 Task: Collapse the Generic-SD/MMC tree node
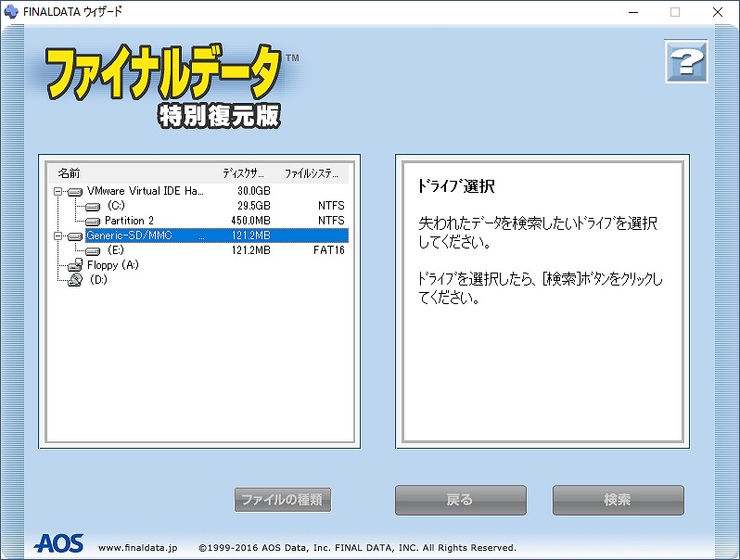click(57, 235)
